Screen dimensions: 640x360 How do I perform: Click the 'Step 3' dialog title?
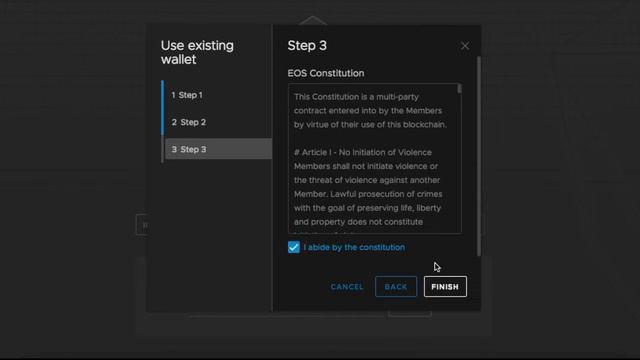[307, 46]
